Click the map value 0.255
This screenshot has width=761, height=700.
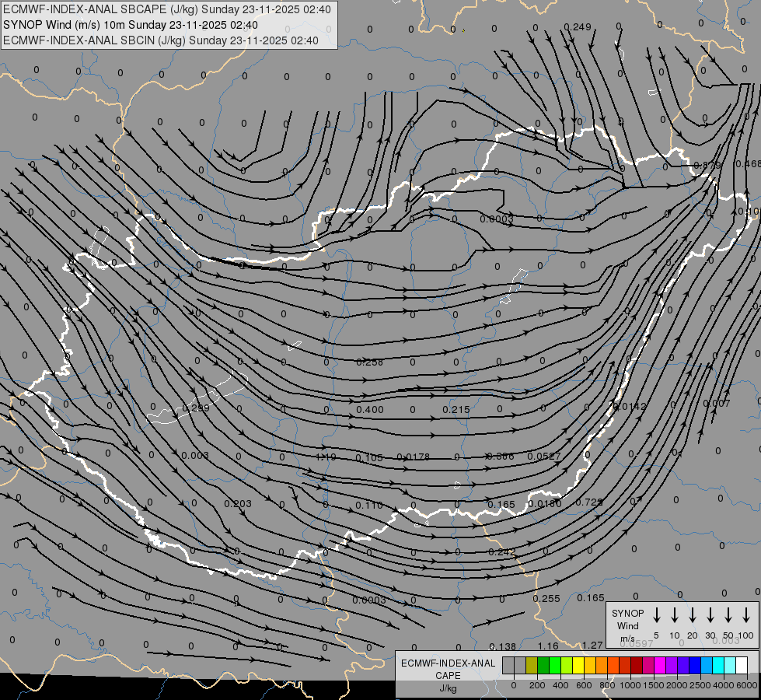(x=546, y=598)
